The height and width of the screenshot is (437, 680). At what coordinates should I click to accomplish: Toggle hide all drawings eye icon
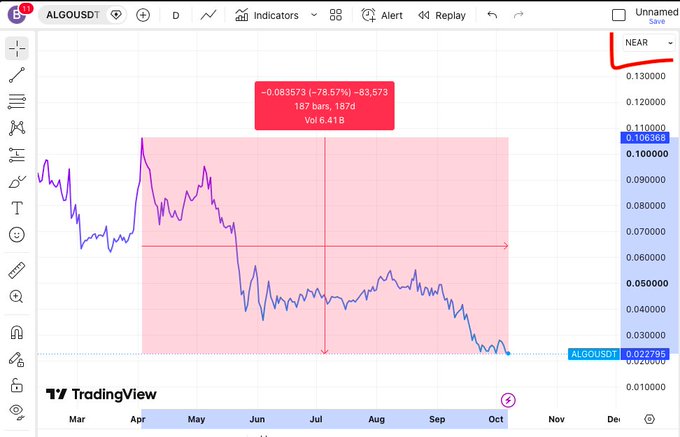point(17,411)
